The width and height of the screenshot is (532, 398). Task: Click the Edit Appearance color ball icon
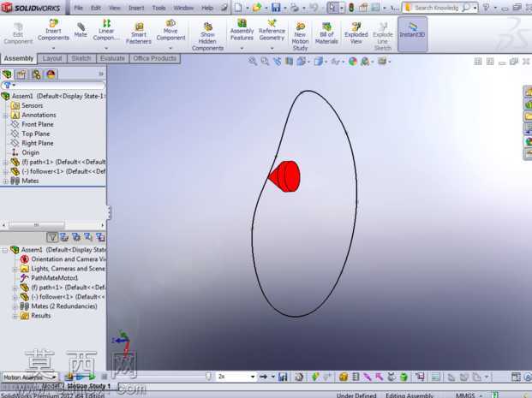click(353, 62)
